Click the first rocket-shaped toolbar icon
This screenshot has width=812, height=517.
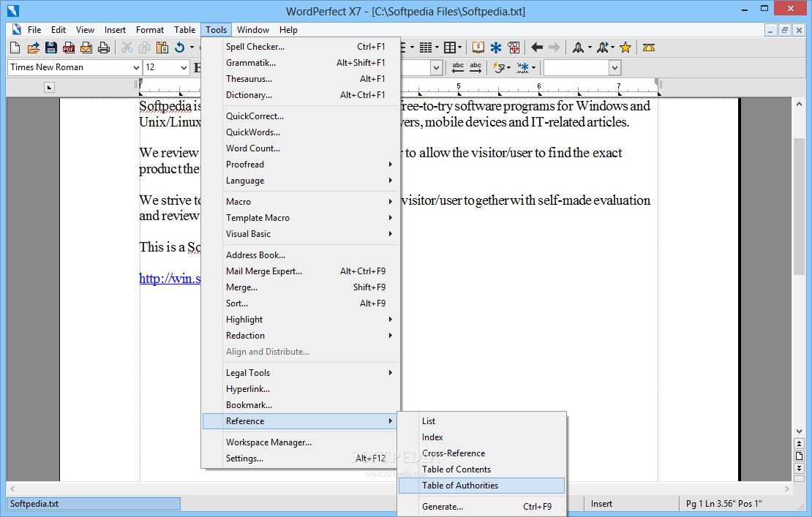coord(578,48)
